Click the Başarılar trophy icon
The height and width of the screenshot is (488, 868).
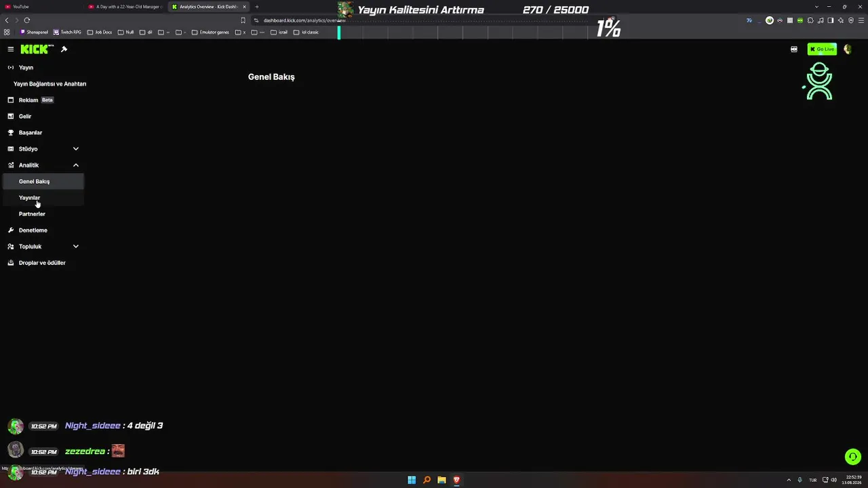click(11, 133)
